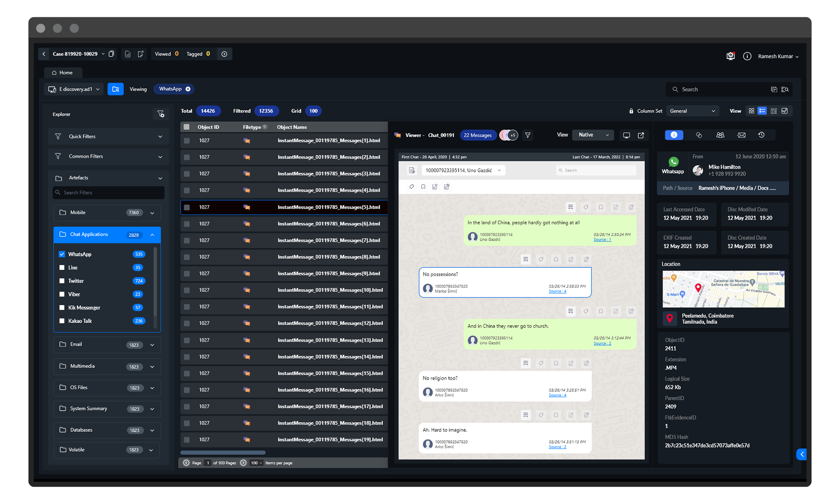This screenshot has width=840, height=504.
Task: Expand the Quick Filters section
Action: tap(160, 136)
